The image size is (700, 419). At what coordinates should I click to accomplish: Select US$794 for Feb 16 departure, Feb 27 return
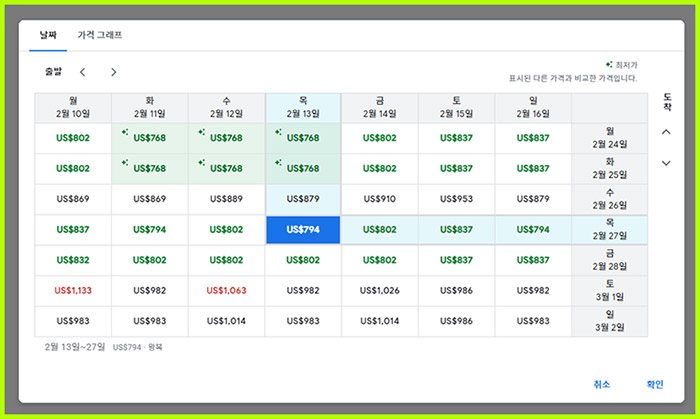point(532,229)
